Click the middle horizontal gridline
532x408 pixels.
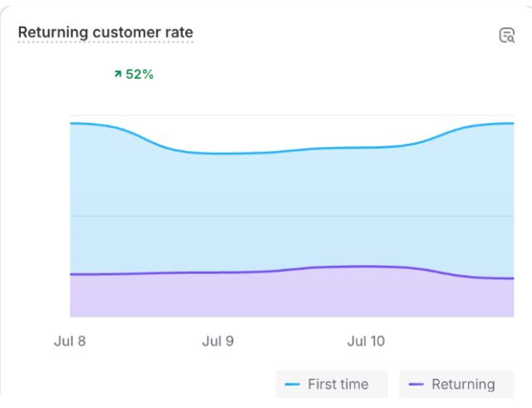point(290,216)
